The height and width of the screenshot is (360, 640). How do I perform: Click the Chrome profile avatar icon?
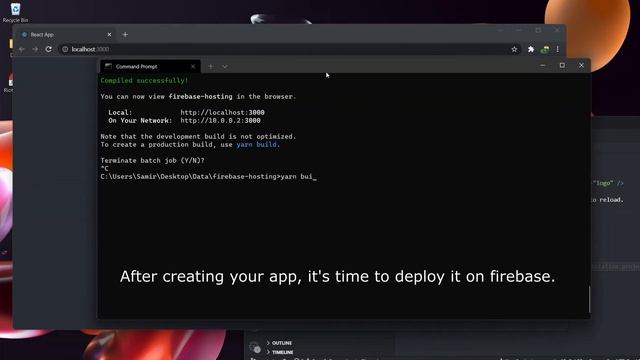pyautogui.click(x=545, y=49)
